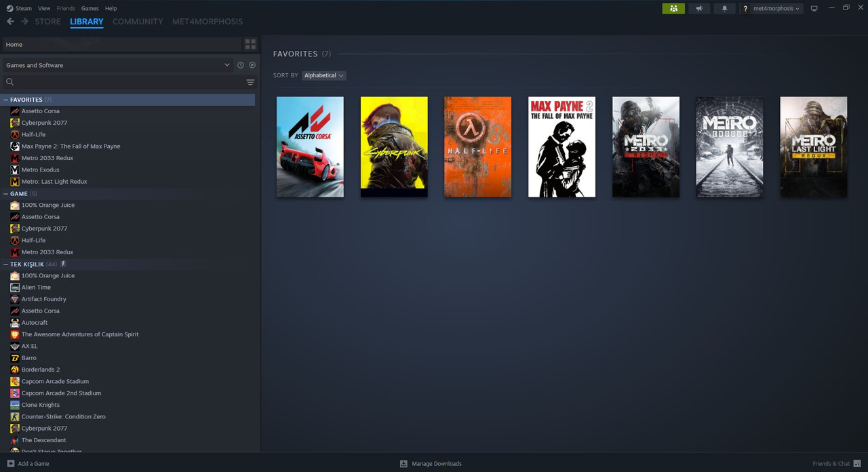868x472 pixels.
Task: Click the green friends button in title bar
Action: [673, 8]
